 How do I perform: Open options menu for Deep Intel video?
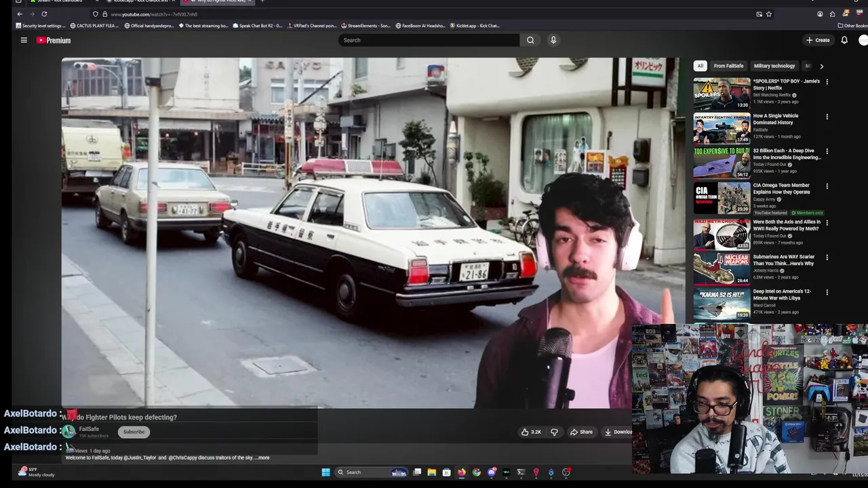[x=827, y=293]
